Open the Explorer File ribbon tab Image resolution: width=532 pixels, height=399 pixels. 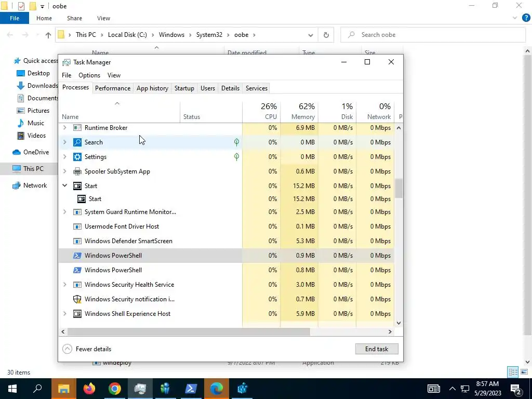14,18
